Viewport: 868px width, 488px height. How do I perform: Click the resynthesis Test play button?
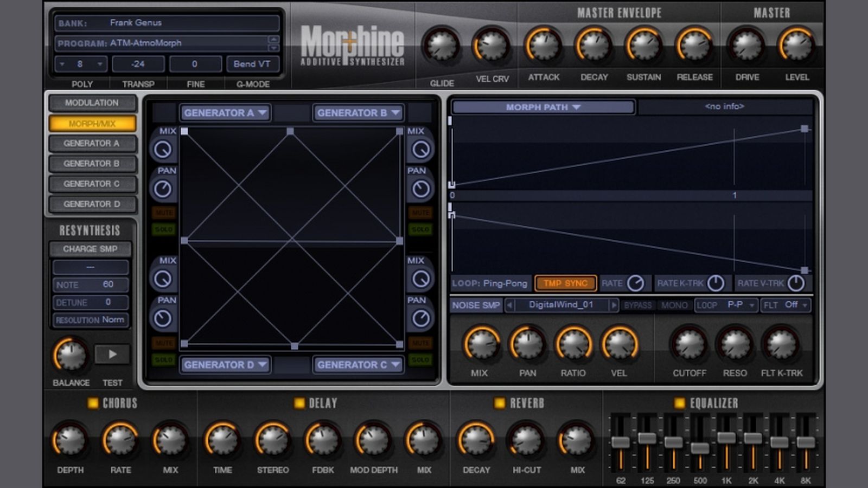coord(112,355)
